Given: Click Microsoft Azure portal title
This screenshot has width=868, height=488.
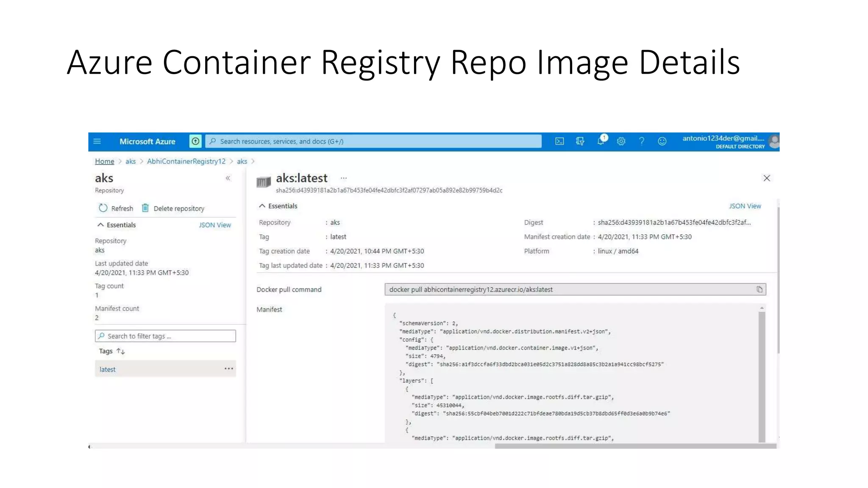Looking at the screenshot, I should (147, 141).
